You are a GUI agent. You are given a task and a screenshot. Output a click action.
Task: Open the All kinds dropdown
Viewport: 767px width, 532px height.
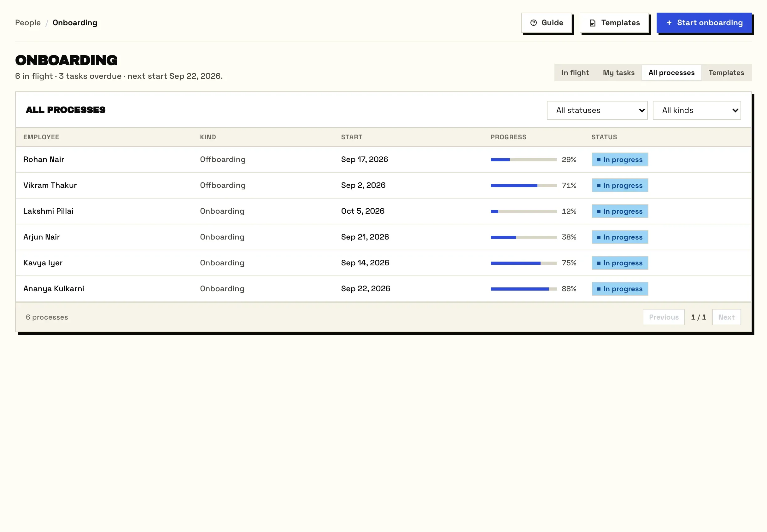tap(697, 110)
